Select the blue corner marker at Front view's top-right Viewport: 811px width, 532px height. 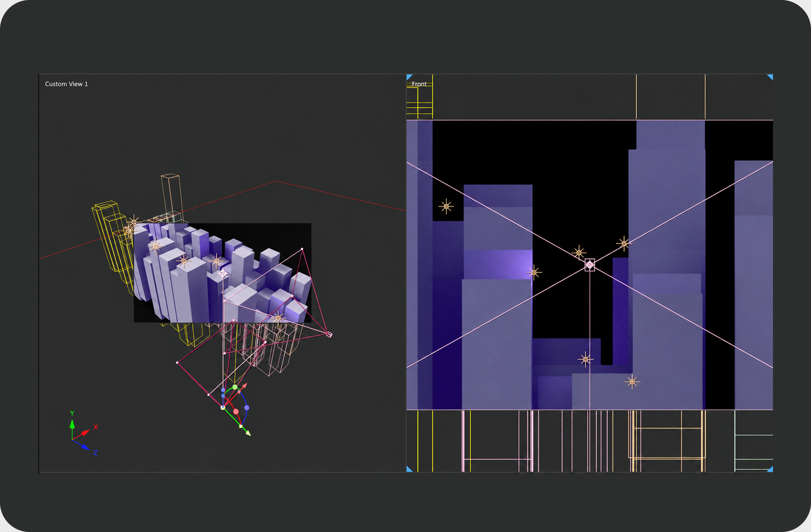click(770, 77)
